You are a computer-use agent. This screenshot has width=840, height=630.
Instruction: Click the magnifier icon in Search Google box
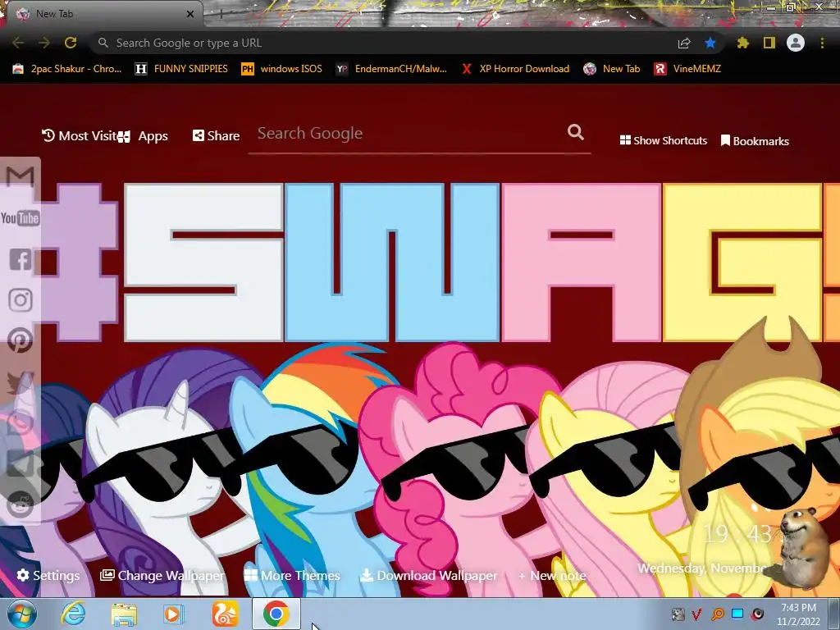point(575,132)
